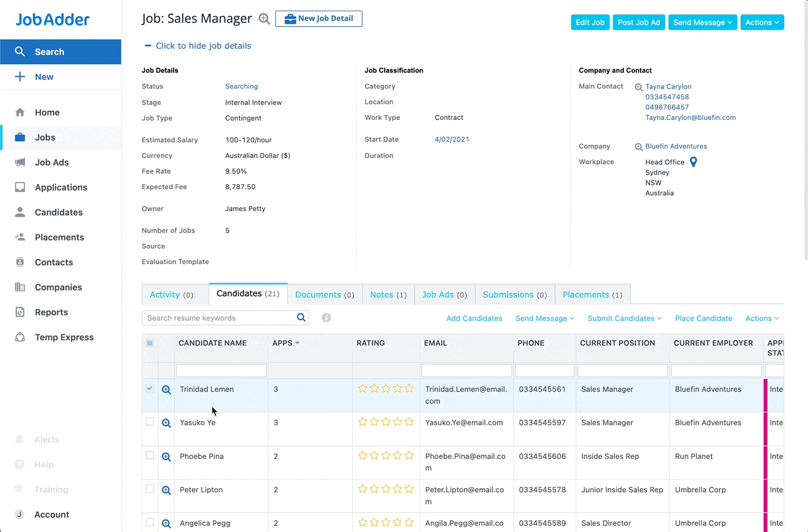This screenshot has height=532, width=808.
Task: Open preview icon for Angelica Pegg
Action: click(166, 523)
